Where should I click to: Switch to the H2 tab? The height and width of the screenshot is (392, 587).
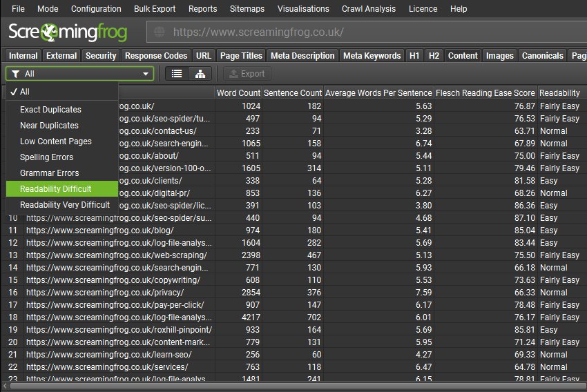(434, 56)
